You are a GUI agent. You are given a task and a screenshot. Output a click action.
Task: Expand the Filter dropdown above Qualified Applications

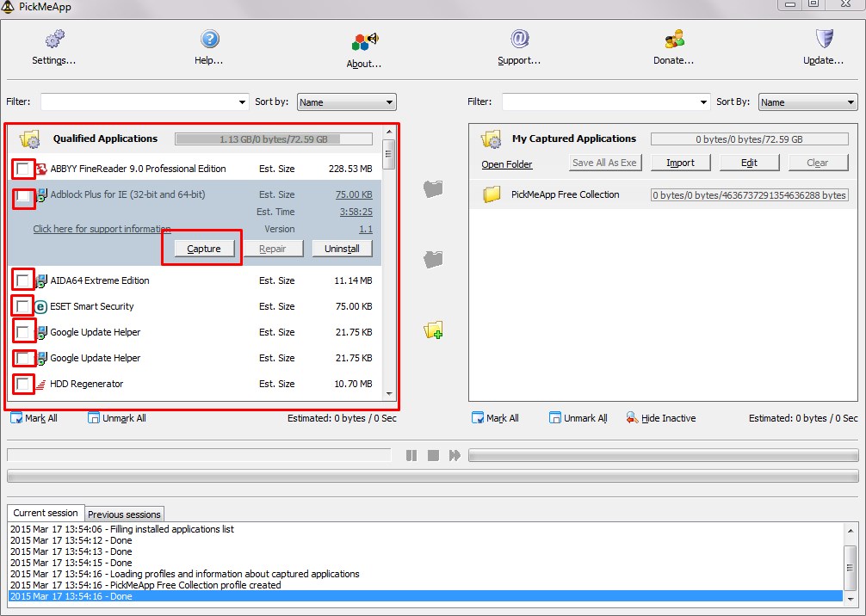242,102
